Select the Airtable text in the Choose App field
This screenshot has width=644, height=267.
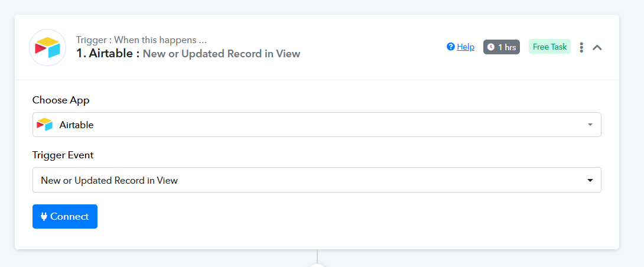point(76,125)
